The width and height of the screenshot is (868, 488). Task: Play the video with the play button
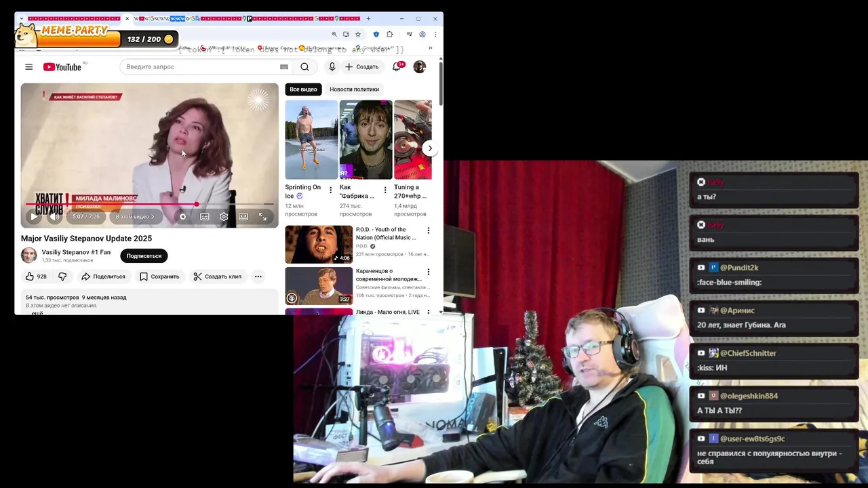click(x=33, y=216)
